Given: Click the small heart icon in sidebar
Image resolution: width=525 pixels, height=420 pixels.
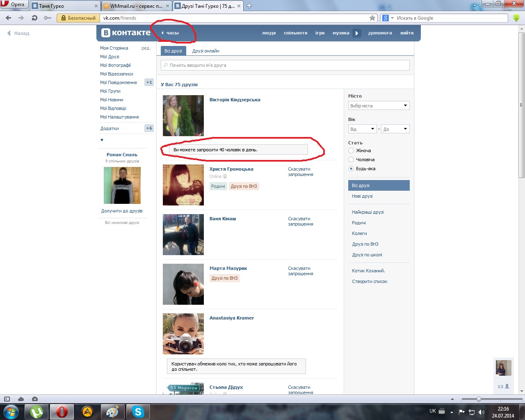Looking at the screenshot, I should [102, 140].
